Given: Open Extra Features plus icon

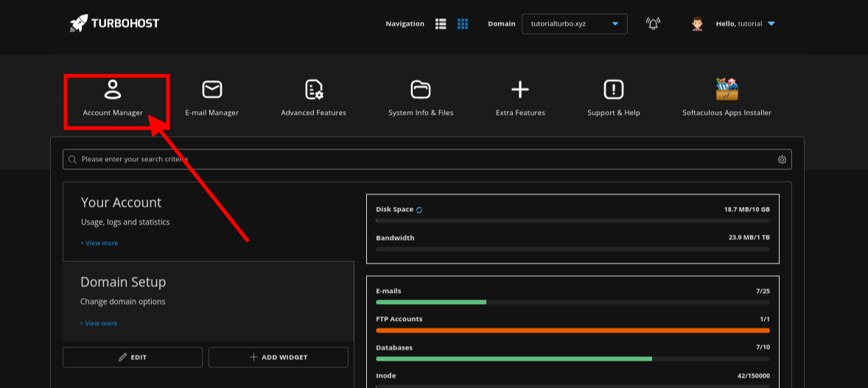Looking at the screenshot, I should click(x=520, y=90).
